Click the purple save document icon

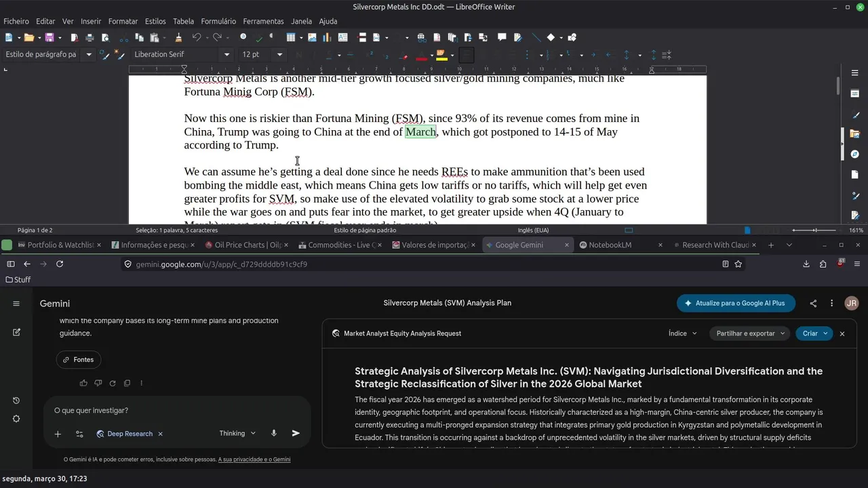(x=50, y=37)
